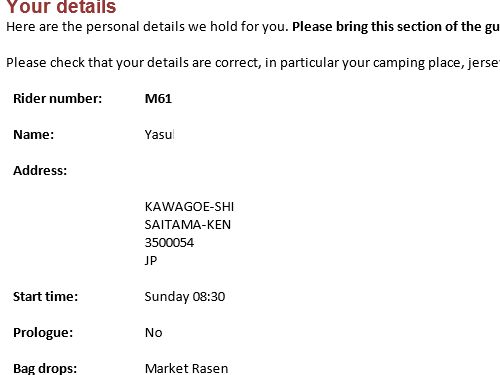Click the 'Your details' heading

[61, 7]
